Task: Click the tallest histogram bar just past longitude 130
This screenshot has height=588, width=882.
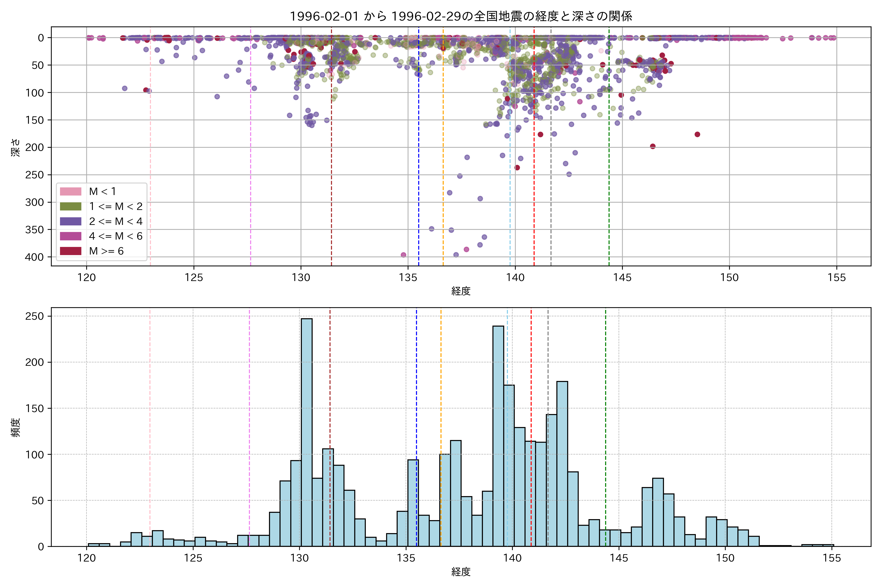Action: point(306,431)
